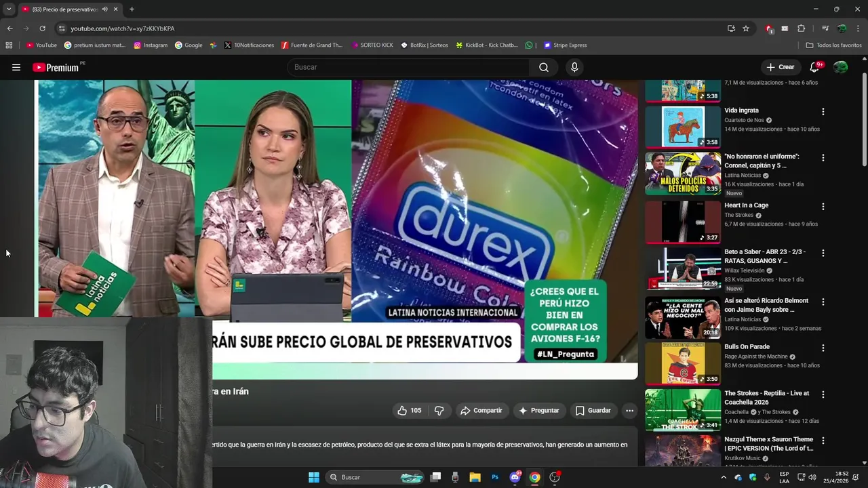Open Instagram bookmark
The image size is (868, 488).
click(x=151, y=45)
